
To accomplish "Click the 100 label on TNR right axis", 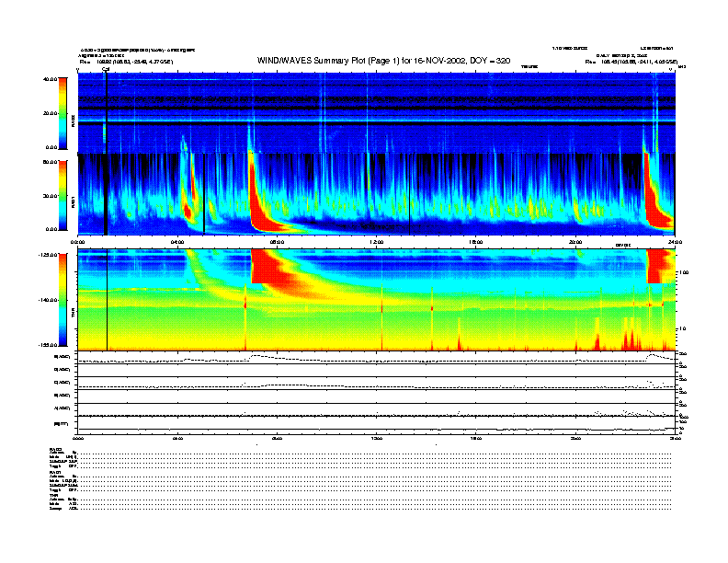I will tap(684, 272).
